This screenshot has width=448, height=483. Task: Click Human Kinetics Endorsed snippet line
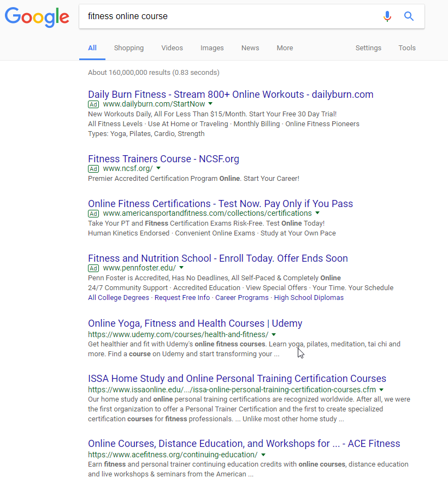(x=212, y=233)
